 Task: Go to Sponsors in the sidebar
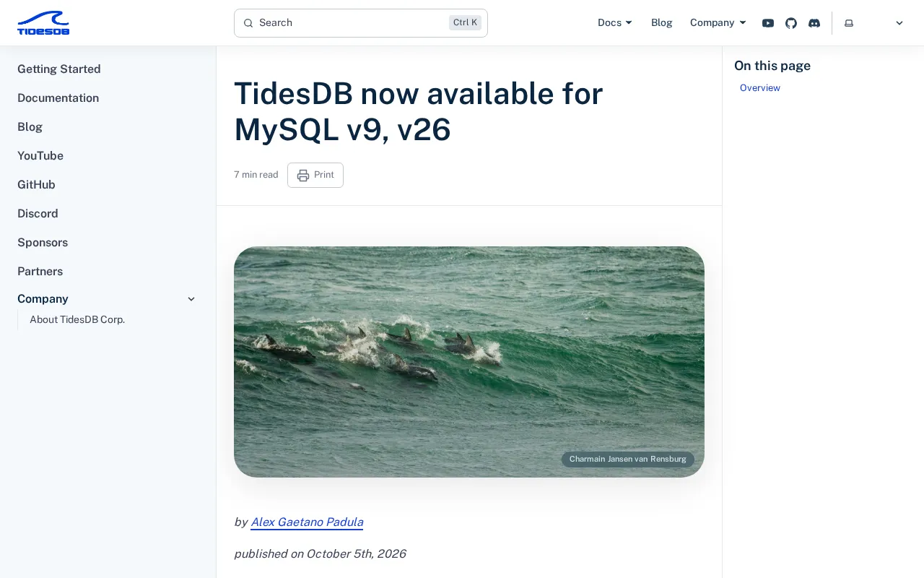click(43, 243)
